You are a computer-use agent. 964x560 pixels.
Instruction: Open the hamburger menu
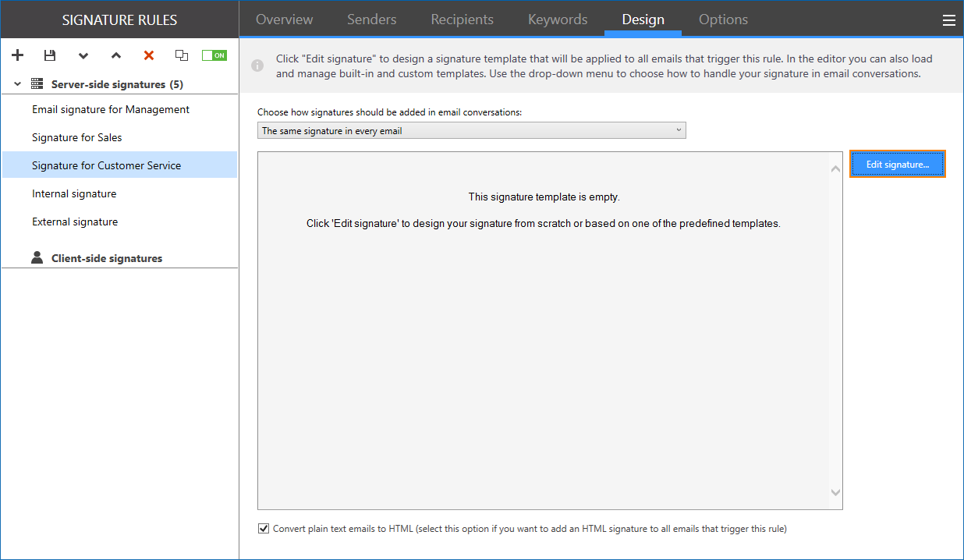[x=948, y=19]
